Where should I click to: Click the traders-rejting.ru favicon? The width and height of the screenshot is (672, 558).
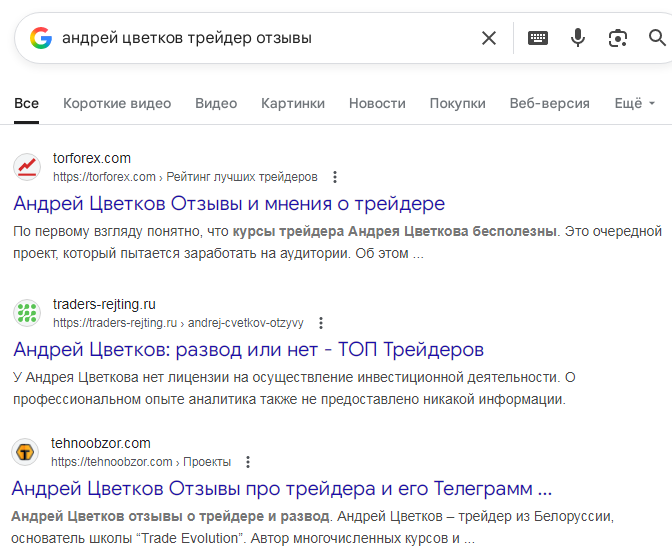[x=27, y=313]
